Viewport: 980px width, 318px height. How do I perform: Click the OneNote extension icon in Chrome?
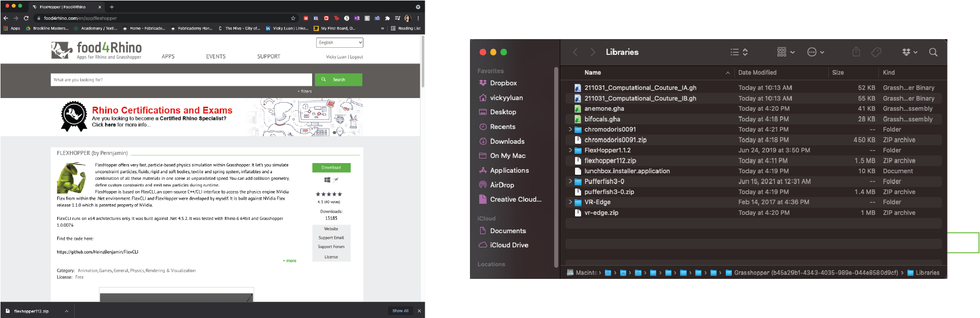pyautogui.click(x=357, y=18)
